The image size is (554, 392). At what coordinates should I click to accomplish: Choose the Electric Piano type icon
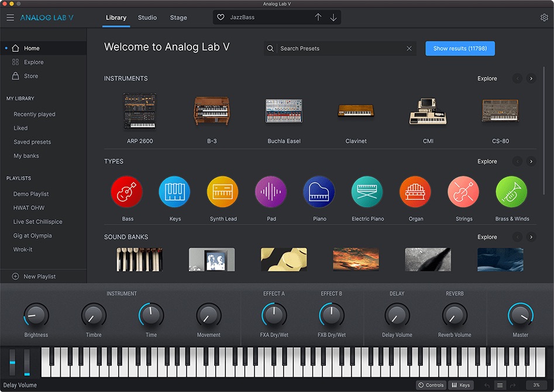[x=367, y=192]
